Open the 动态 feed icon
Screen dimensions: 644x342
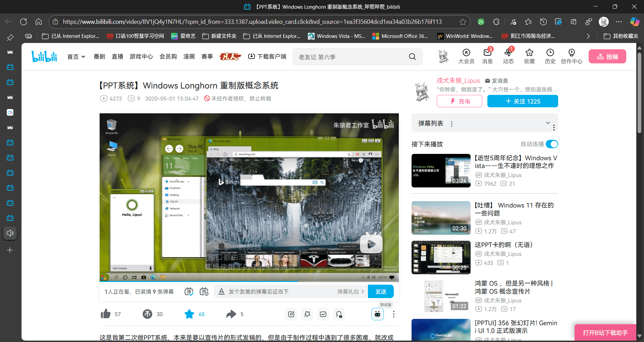(x=508, y=56)
